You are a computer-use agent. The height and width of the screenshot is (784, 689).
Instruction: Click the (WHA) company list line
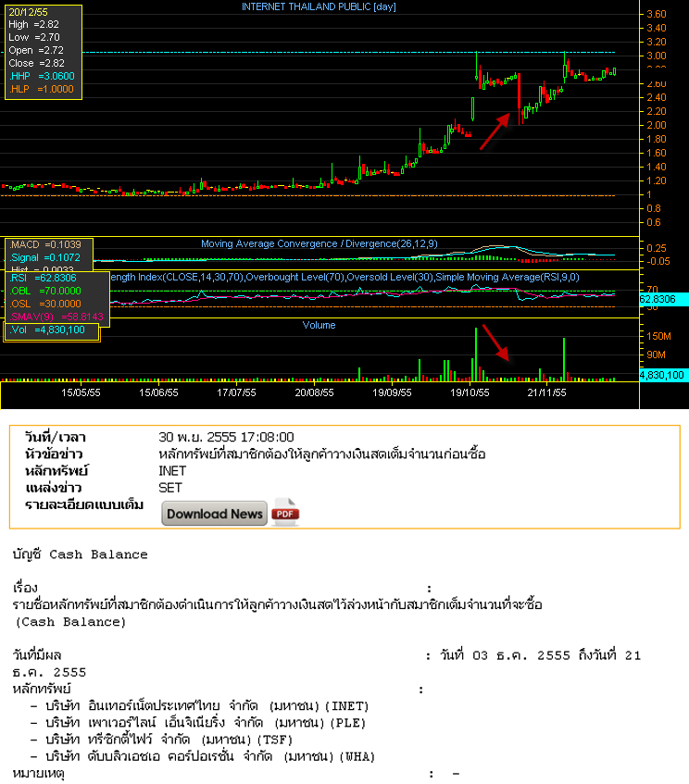click(x=203, y=756)
